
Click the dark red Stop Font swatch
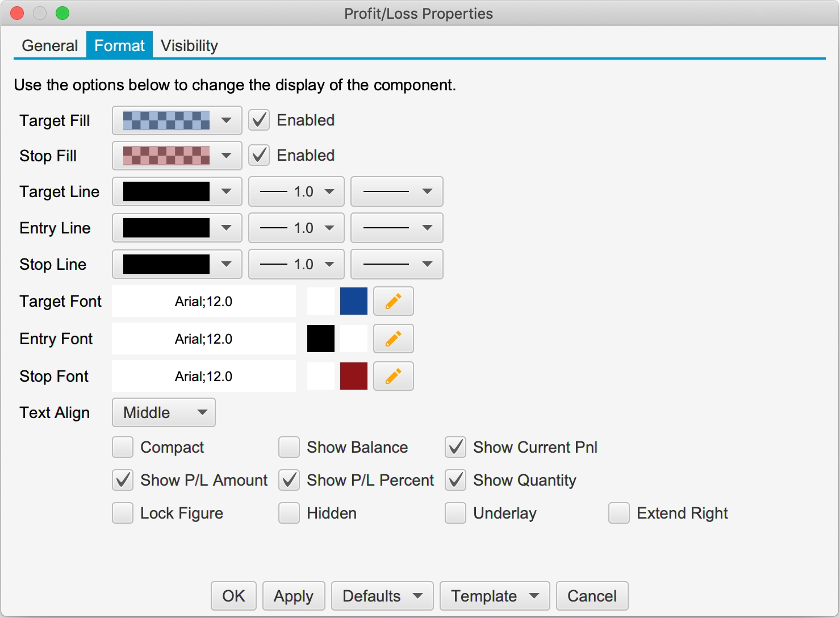pyautogui.click(x=354, y=376)
